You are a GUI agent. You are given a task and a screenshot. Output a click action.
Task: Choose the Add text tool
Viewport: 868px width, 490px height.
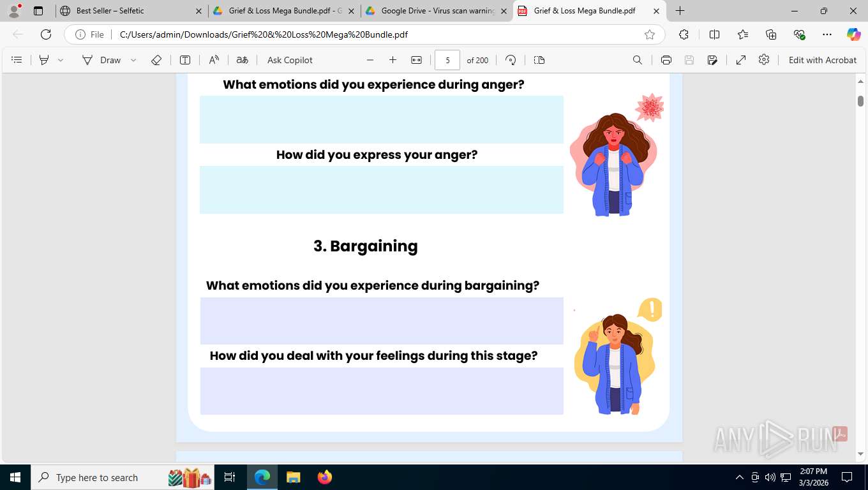click(x=185, y=60)
